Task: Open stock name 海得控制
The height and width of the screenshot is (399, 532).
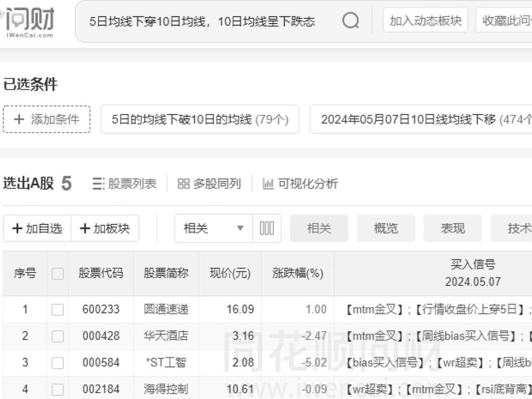Action: click(x=166, y=390)
